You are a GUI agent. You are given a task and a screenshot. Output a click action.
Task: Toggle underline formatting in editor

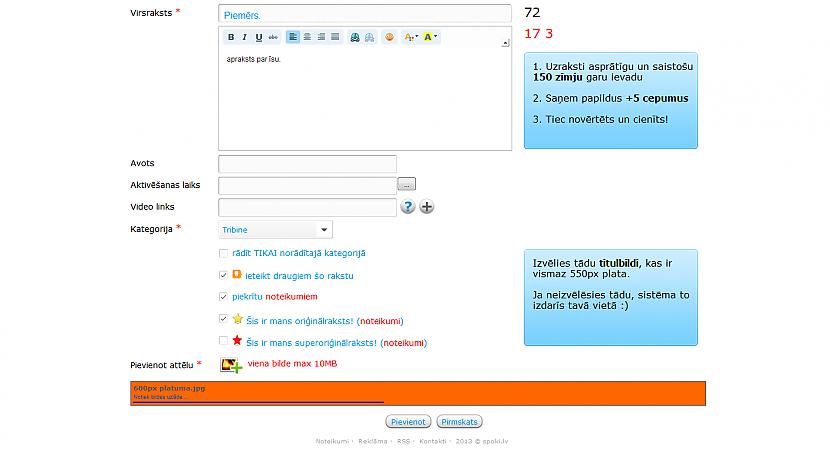click(x=258, y=37)
